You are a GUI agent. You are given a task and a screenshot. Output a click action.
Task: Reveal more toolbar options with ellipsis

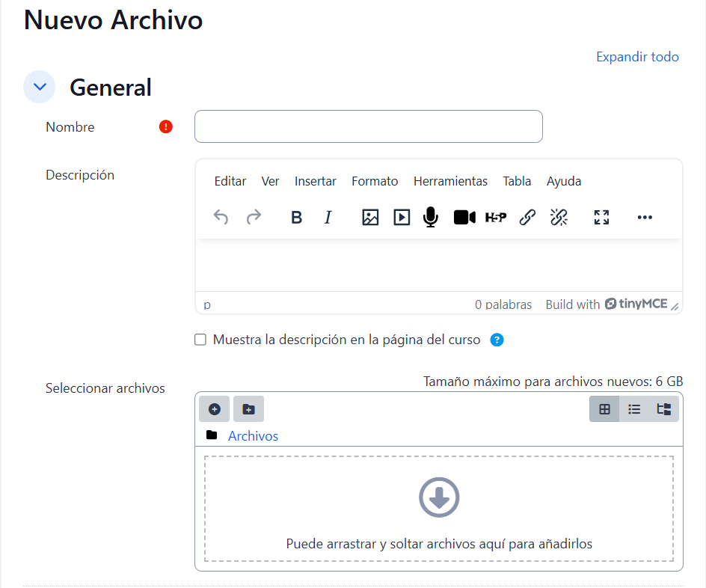(x=645, y=218)
